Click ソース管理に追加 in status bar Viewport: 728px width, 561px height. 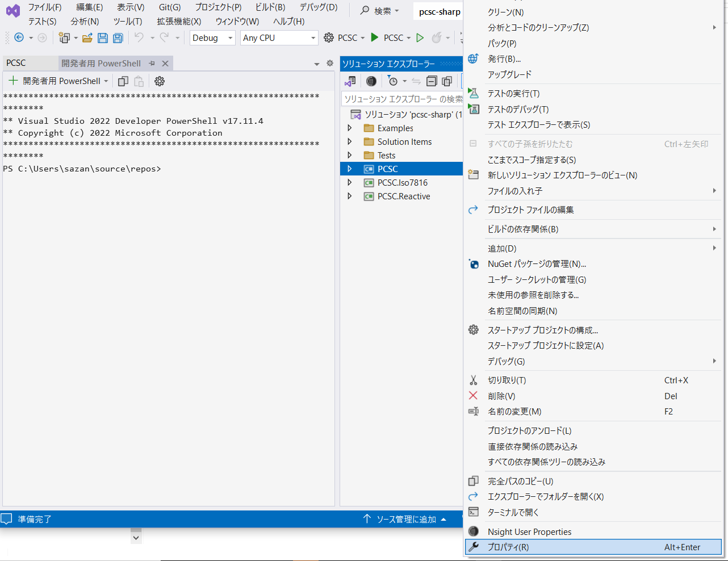[x=405, y=519]
